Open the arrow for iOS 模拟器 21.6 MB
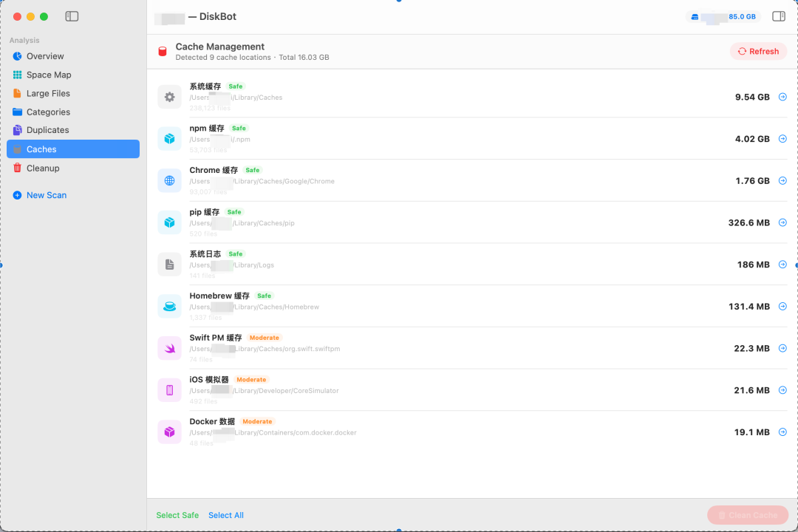 tap(782, 390)
